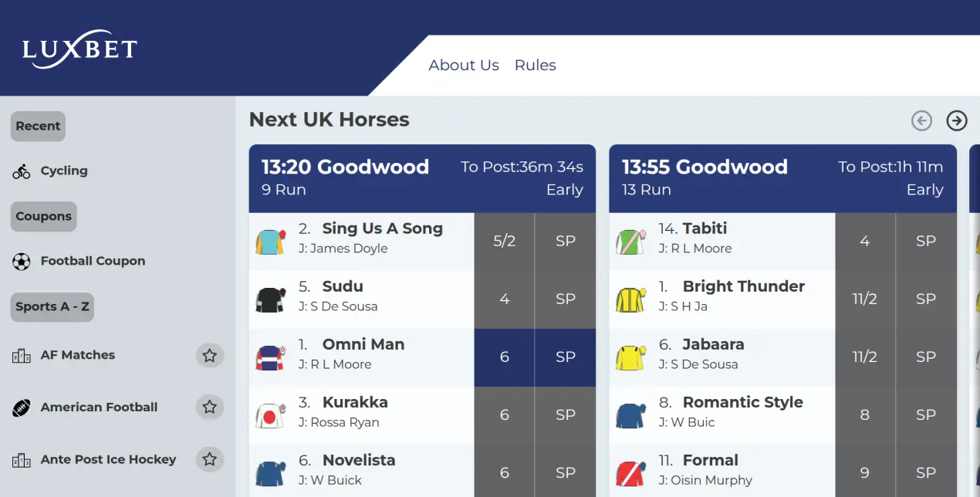Star Ante Post Ice Hockey as favorite
Viewport: 980px width, 497px height.
pos(209,460)
